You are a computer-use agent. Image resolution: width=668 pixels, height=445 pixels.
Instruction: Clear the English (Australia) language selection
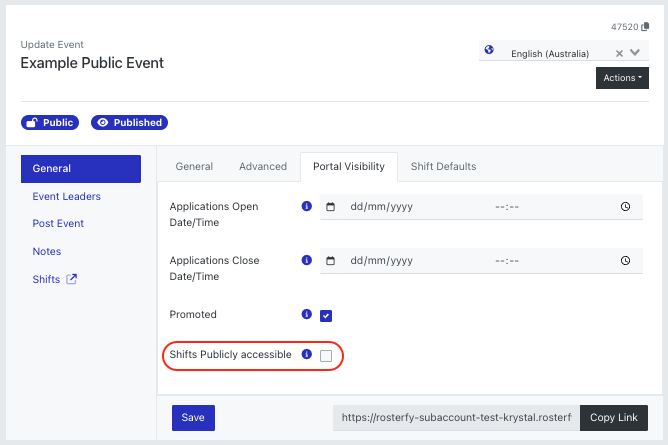(619, 53)
